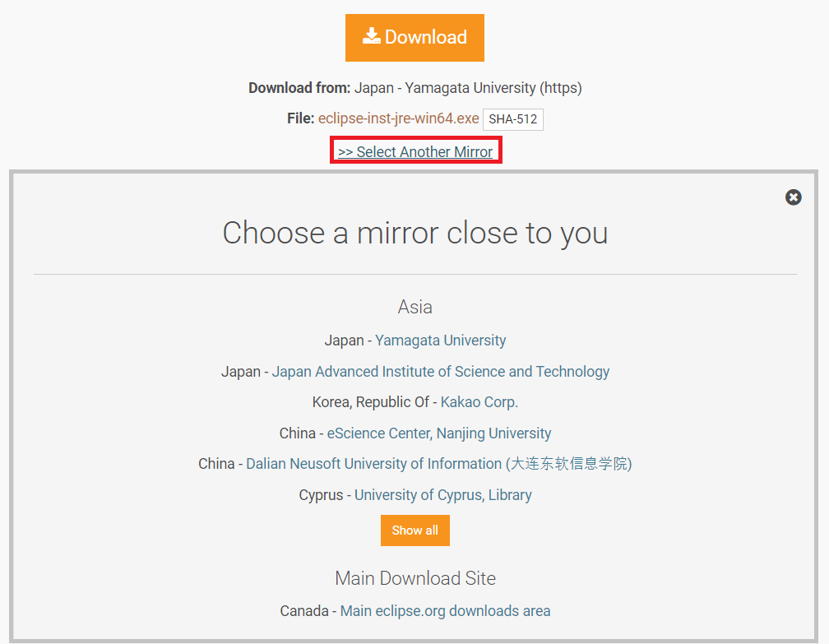The height and width of the screenshot is (644, 829).
Task: Click 'Korea, Republic Of' country text
Action: [371, 402]
